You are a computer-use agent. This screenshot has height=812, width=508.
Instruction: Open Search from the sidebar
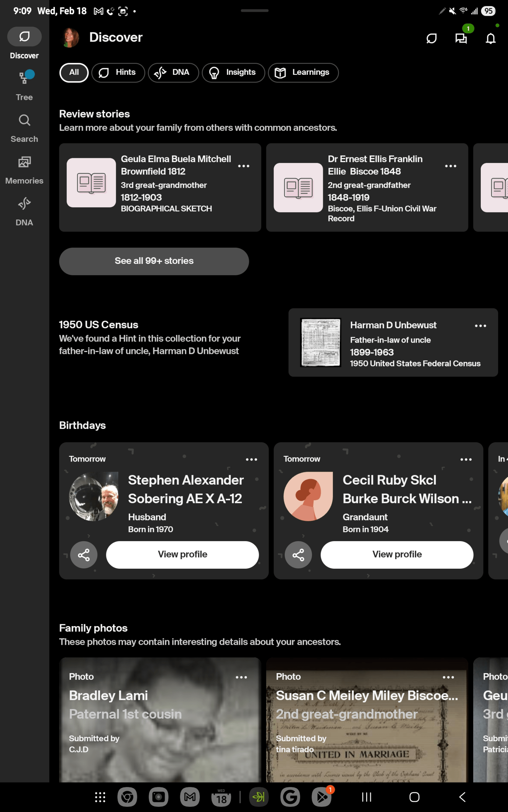(x=24, y=128)
